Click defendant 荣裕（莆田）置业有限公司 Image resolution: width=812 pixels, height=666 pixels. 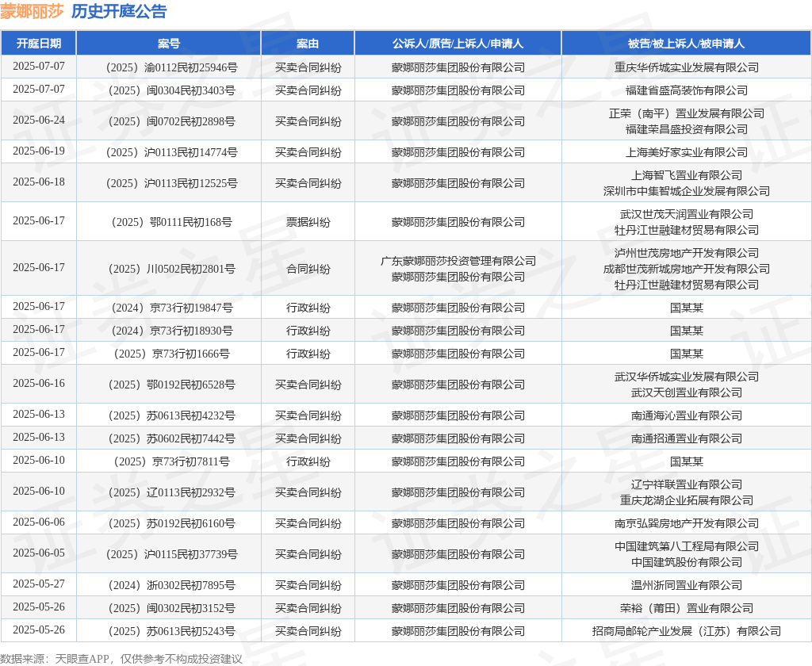(686, 608)
